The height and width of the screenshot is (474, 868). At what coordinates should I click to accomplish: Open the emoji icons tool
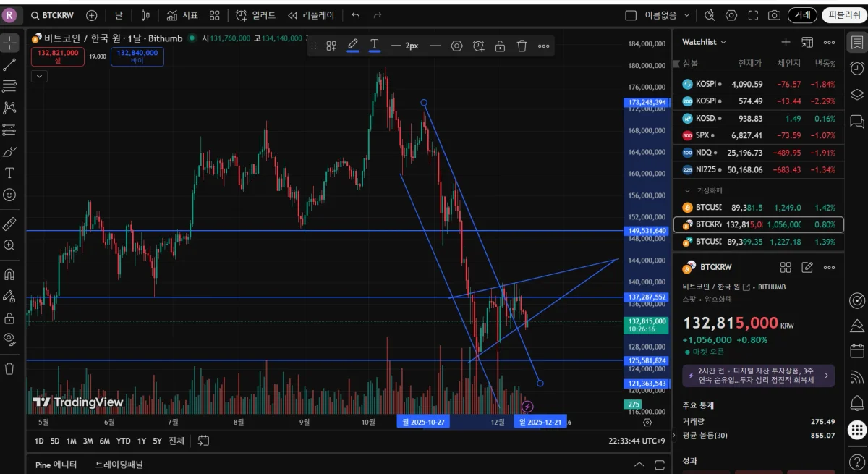point(9,195)
